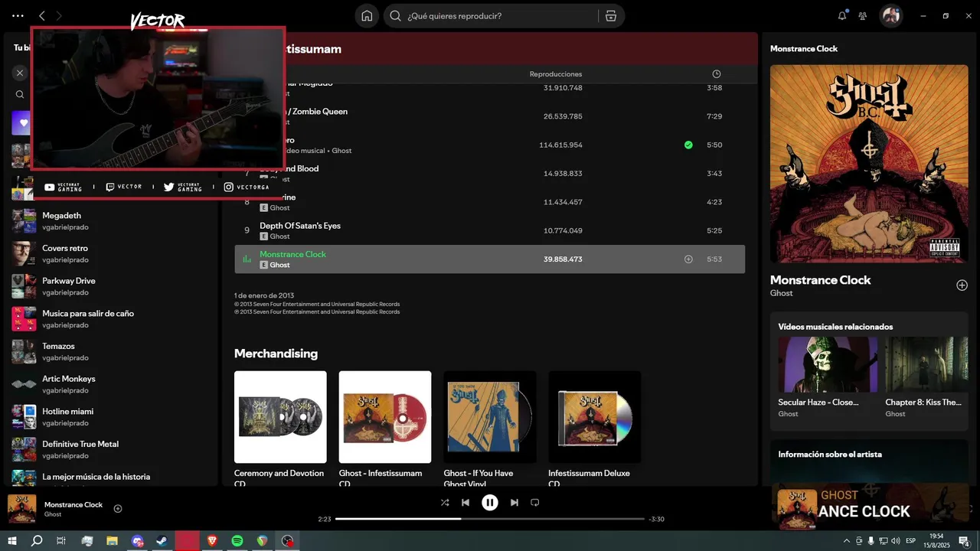Open the three-dot menu at top left
The height and width of the screenshot is (551, 980).
[18, 15]
